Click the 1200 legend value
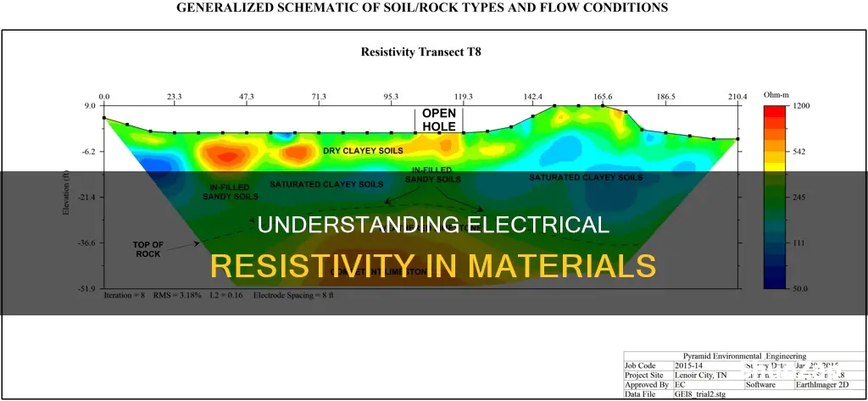868x401 pixels. pyautogui.click(x=801, y=105)
